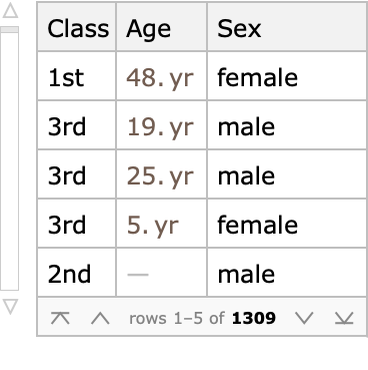Jump to last rows with bottom arrow icon

point(344,318)
